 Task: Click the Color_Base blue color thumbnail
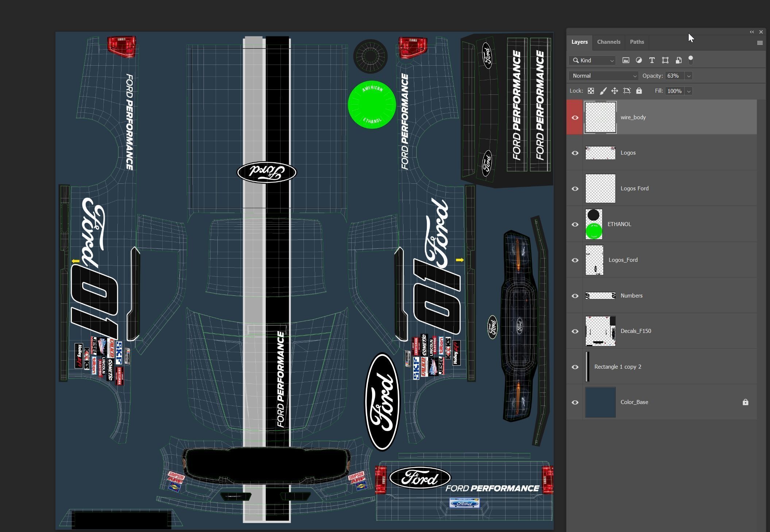[x=600, y=402]
